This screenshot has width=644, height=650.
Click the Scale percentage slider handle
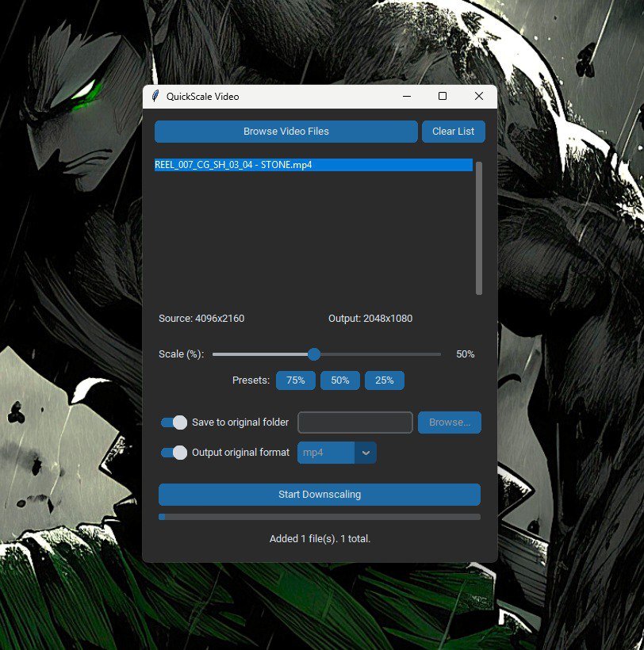pyautogui.click(x=314, y=354)
